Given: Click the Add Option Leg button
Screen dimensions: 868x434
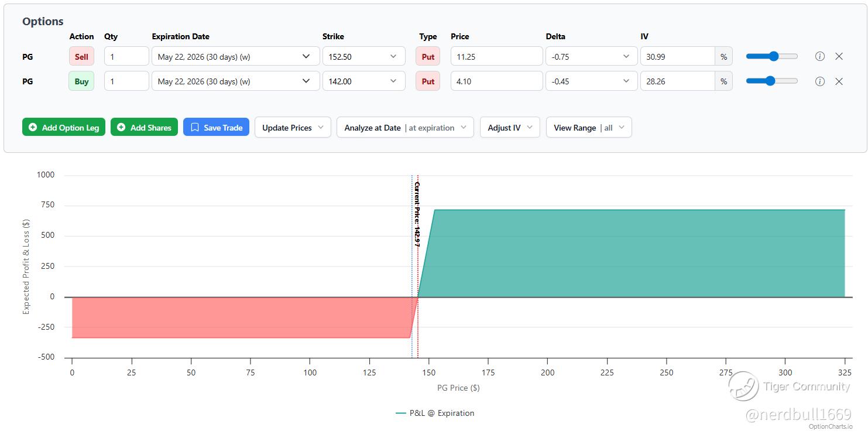Looking at the screenshot, I should click(x=64, y=128).
